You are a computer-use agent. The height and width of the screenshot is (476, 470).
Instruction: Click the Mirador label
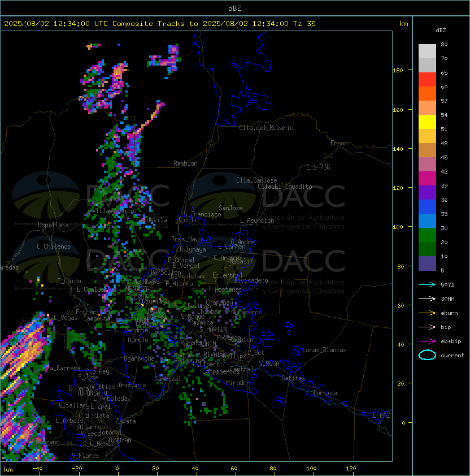[x=238, y=383]
